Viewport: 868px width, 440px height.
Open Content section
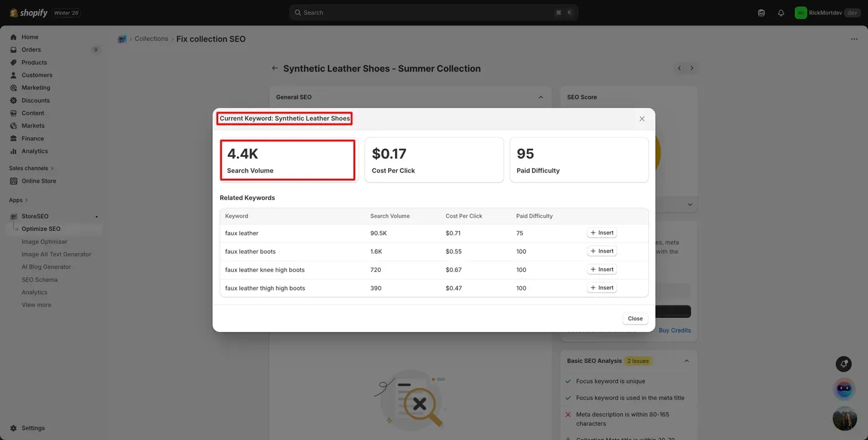pyautogui.click(x=33, y=113)
